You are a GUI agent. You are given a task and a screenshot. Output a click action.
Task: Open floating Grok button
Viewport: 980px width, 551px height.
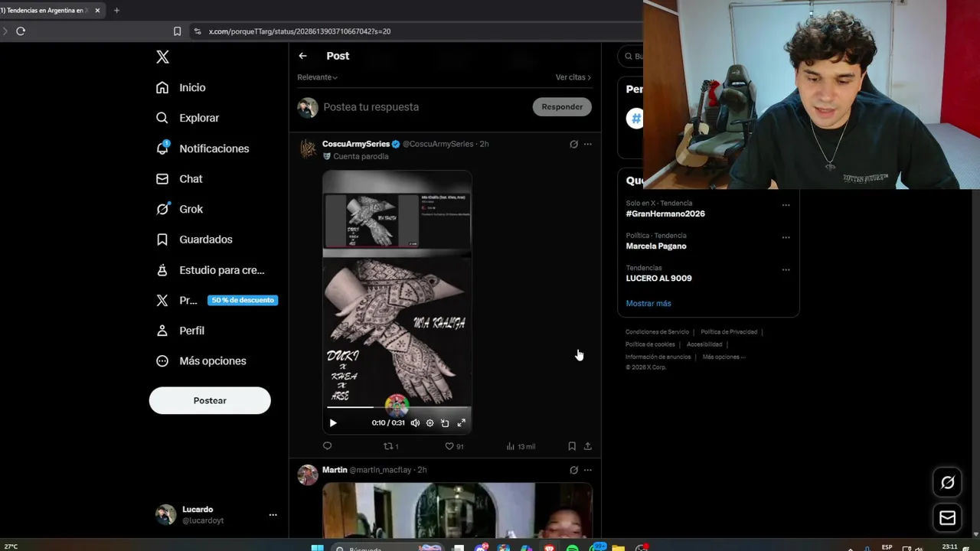tap(948, 482)
